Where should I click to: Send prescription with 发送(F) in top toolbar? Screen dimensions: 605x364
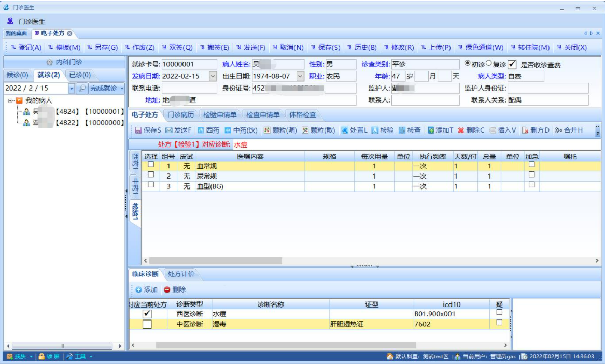pyautogui.click(x=251, y=48)
